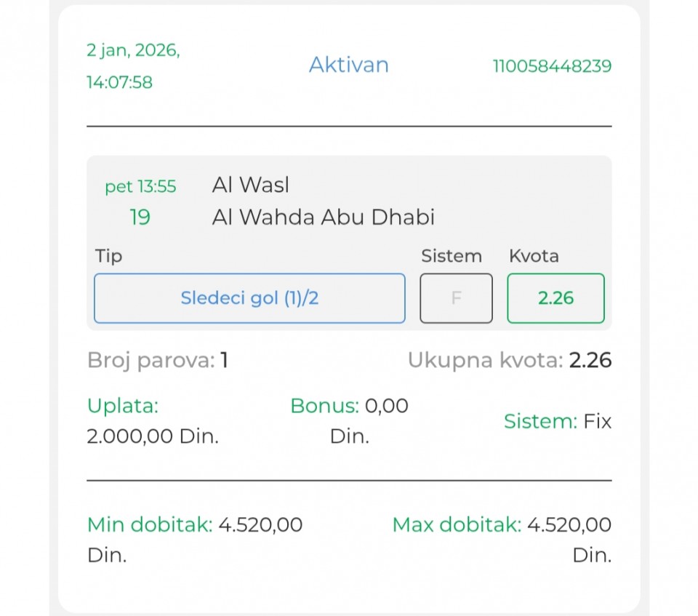Click the green match number 19
Image resolution: width=698 pixels, height=616 pixels.
(x=140, y=217)
